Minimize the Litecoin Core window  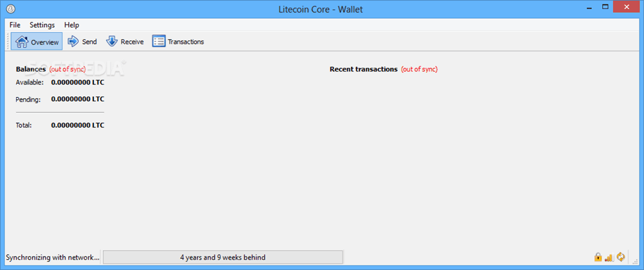(x=588, y=7)
